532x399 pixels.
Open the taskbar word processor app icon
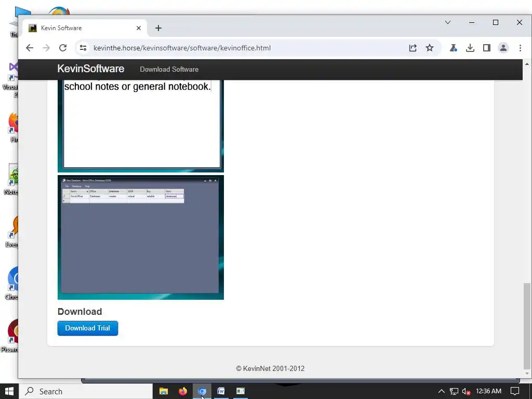[221, 391]
